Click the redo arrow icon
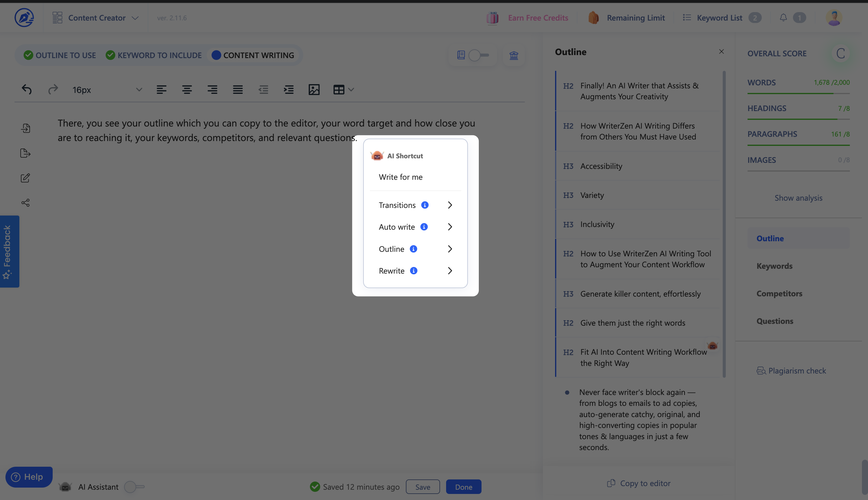The height and width of the screenshot is (500, 868). click(53, 90)
